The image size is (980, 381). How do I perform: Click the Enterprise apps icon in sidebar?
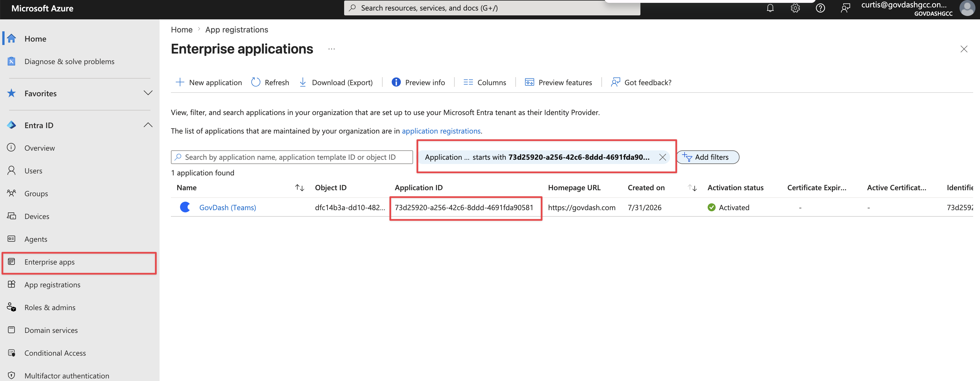tap(11, 262)
